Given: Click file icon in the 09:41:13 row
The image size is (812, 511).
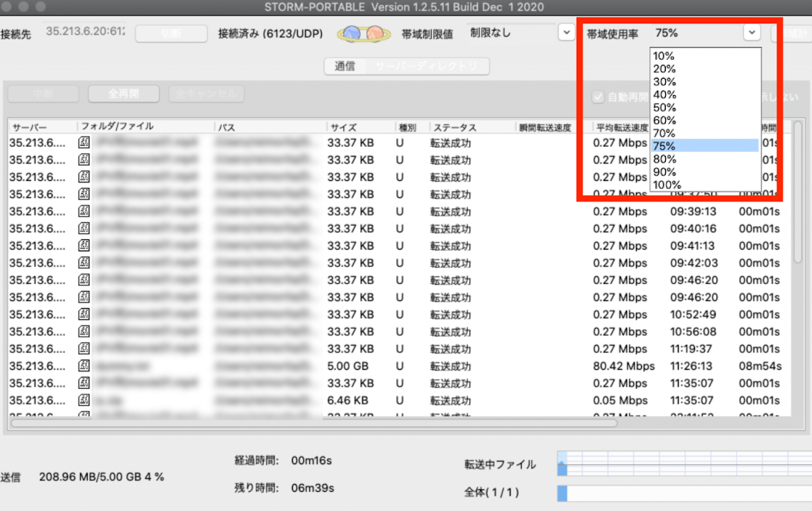Looking at the screenshot, I should point(84,245).
